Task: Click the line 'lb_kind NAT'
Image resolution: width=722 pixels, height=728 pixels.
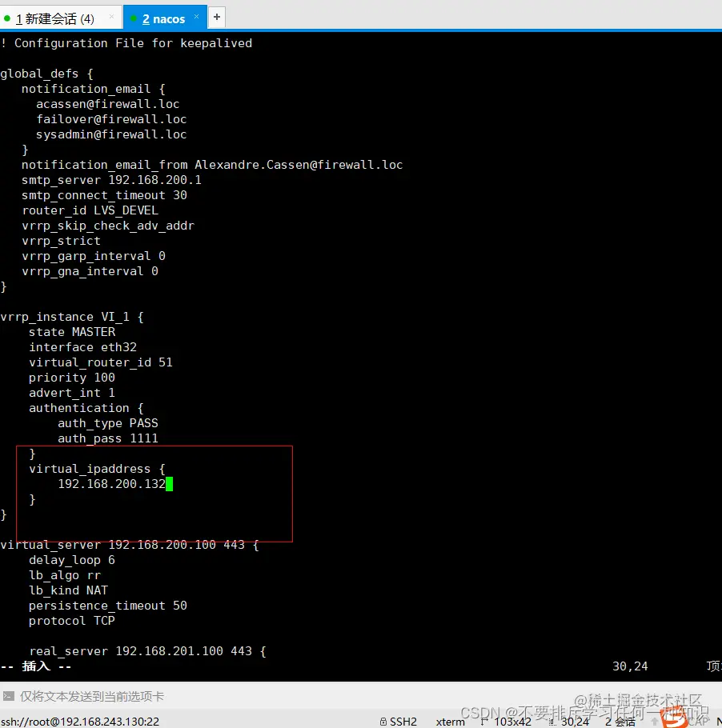Action: click(68, 590)
